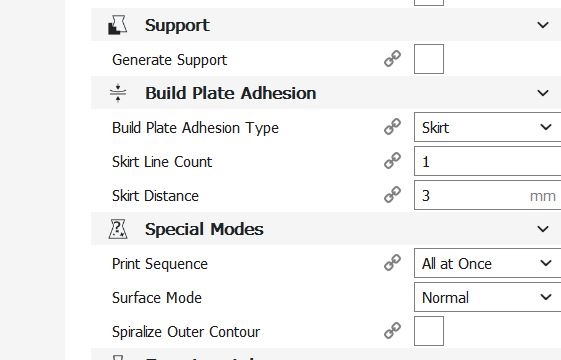Viewport: 561px width, 360px height.
Task: Click the Special Modes section header
Action: (x=326, y=229)
